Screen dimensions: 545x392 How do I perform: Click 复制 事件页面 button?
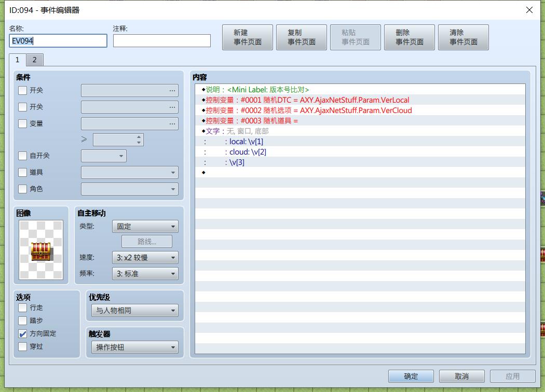click(302, 37)
